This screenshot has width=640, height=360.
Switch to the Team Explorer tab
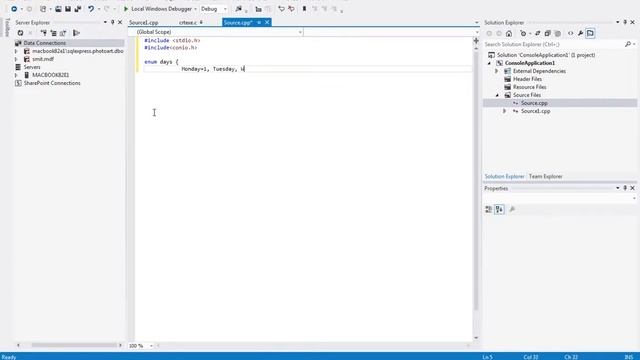click(545, 176)
